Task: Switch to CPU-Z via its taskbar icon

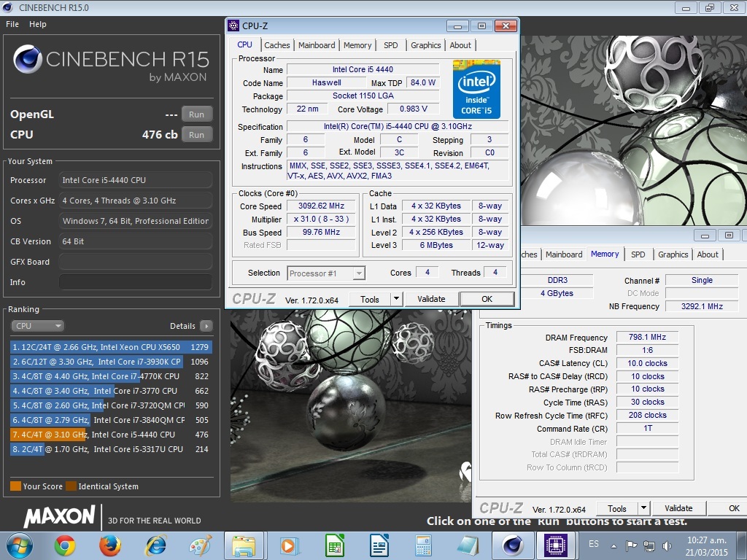Action: click(555, 545)
